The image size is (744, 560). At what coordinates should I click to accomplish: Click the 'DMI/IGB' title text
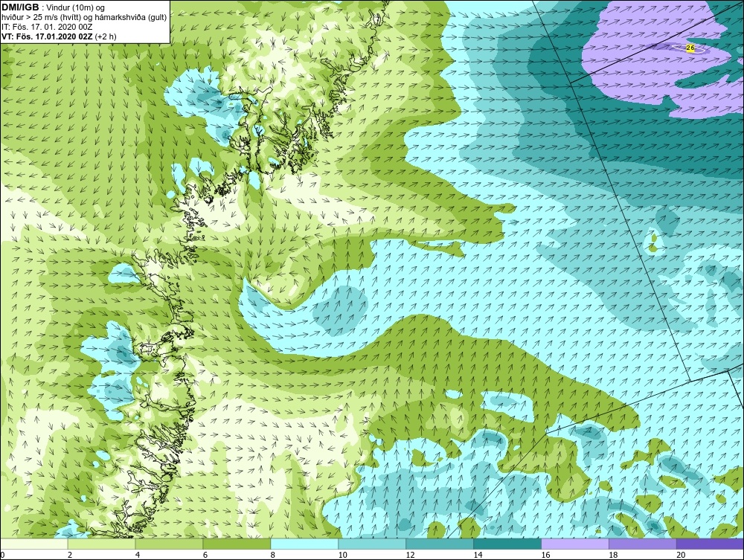(x=20, y=7)
